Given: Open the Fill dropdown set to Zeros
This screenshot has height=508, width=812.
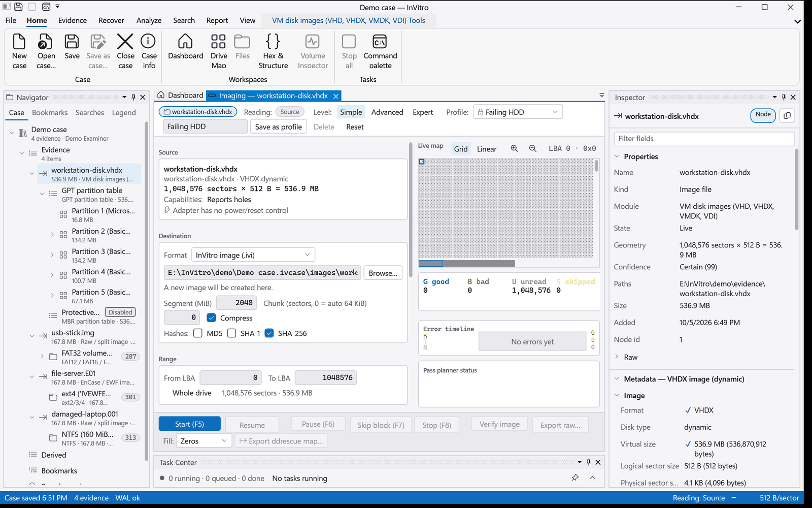Looking at the screenshot, I should [204, 441].
